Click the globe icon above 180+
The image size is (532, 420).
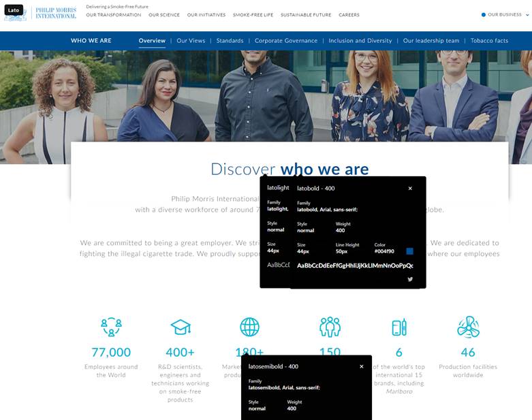pos(250,327)
